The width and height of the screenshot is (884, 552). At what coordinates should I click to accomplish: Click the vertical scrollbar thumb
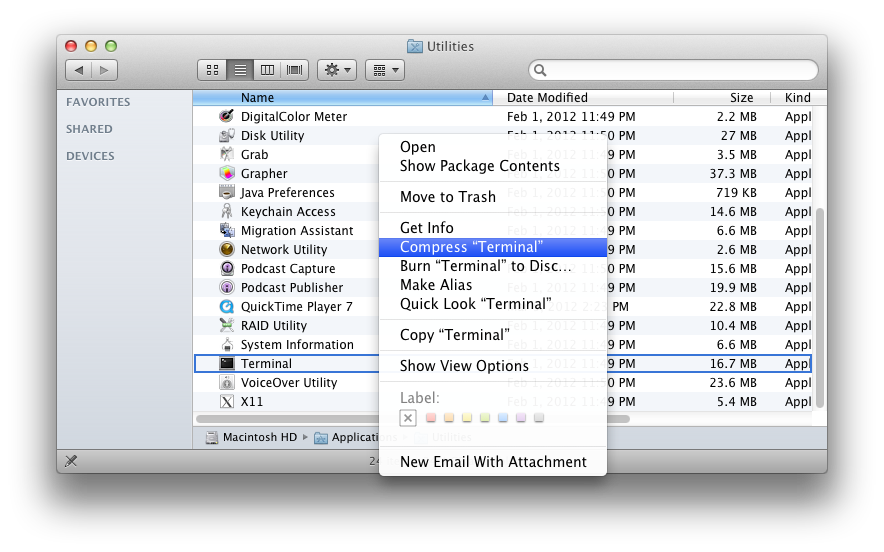point(820,308)
